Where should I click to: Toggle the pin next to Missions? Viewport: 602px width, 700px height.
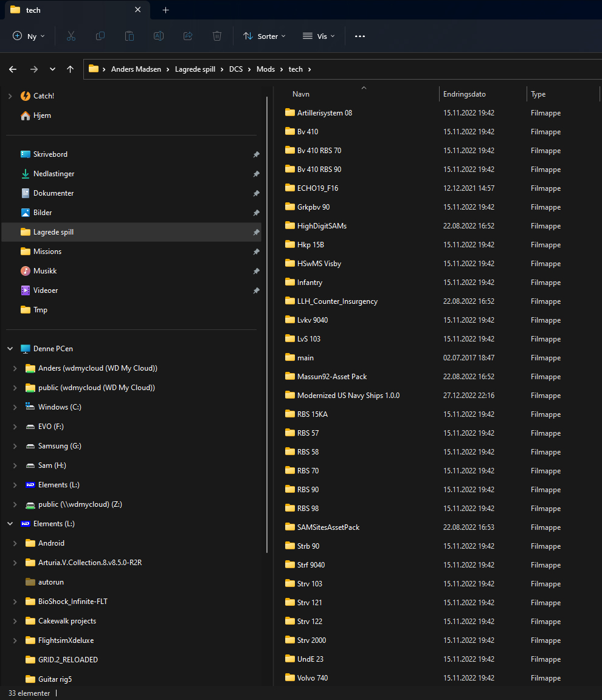[x=257, y=252]
